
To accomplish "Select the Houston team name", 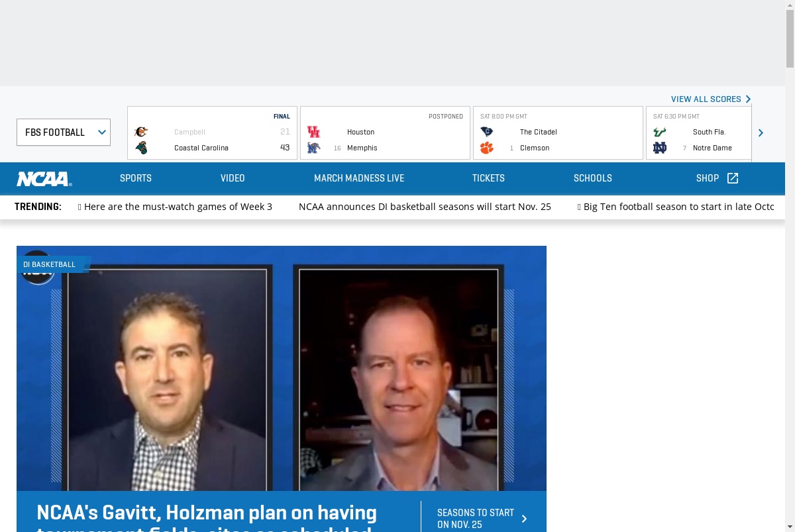I will (360, 132).
